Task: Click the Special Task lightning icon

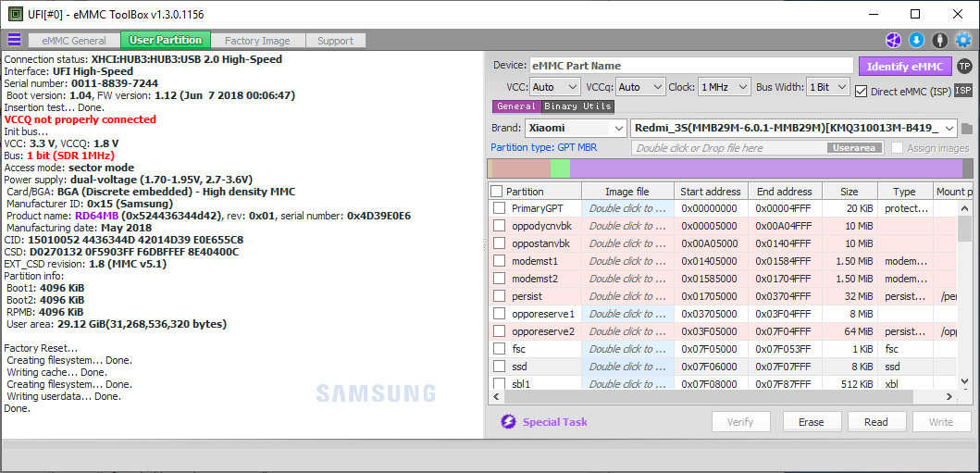Action: 508,422
